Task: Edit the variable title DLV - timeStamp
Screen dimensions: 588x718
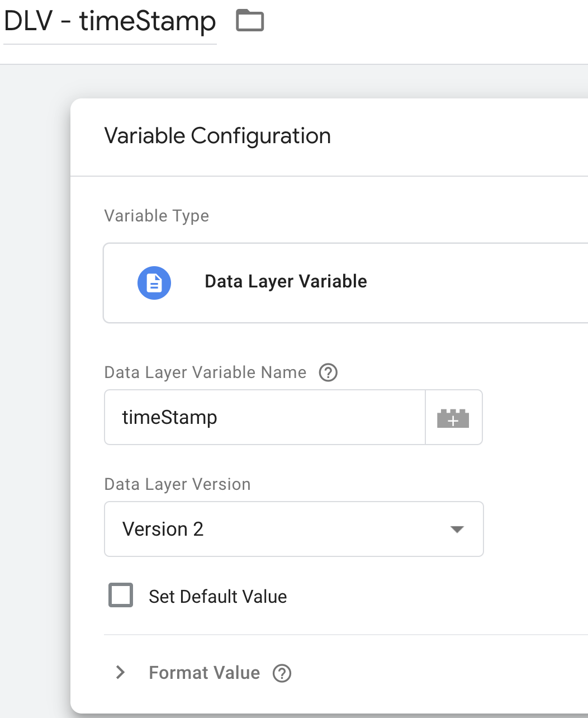Action: tap(110, 22)
